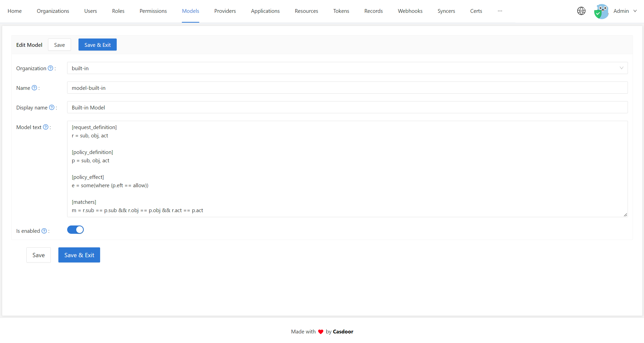Image resolution: width=644 pixels, height=343 pixels.
Task: Follow the Casdoor footer link
Action: tap(343, 332)
